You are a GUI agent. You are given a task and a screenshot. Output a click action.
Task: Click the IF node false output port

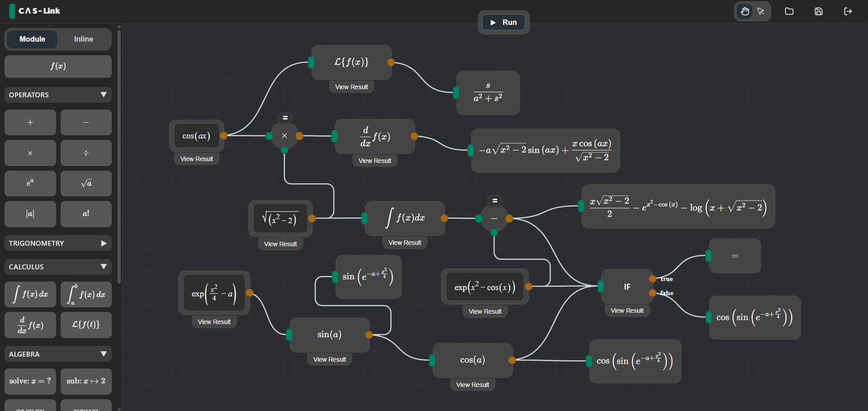pos(652,293)
